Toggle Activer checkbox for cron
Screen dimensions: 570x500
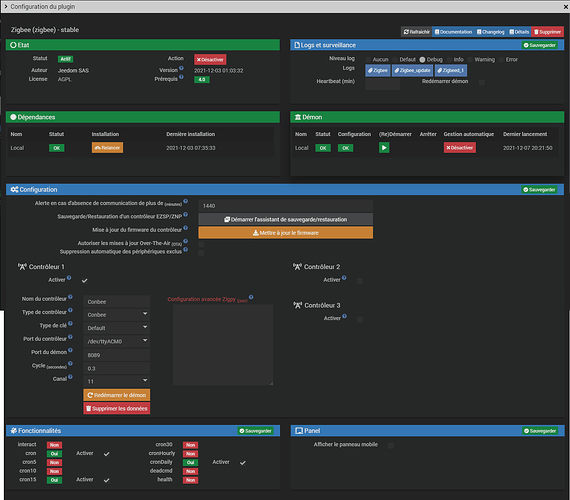(x=107, y=454)
